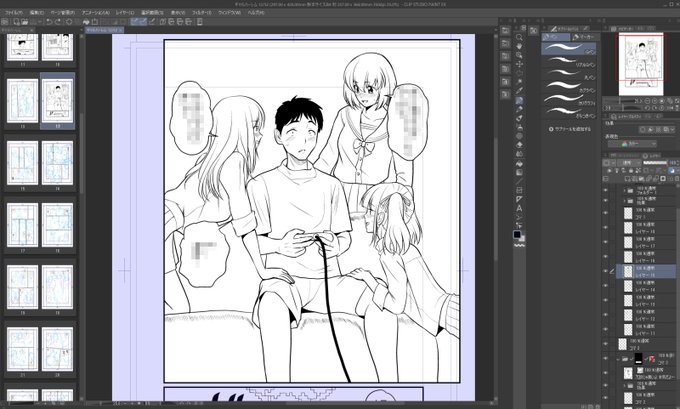Click the Open file icon in command bar
This screenshot has height=409, width=680.
(x=25, y=22)
